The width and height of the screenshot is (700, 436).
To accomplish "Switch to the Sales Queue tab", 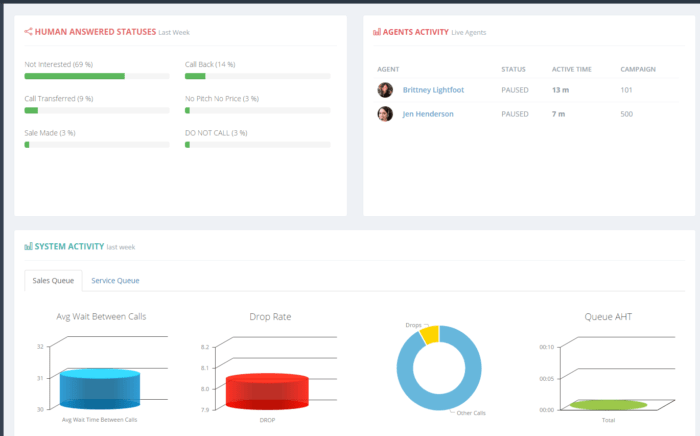I will point(53,280).
